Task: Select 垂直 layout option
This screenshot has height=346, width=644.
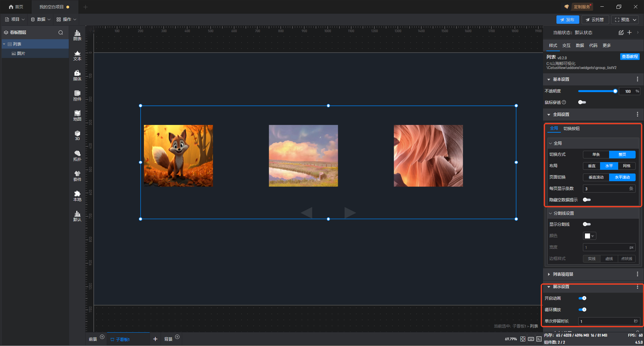Action: point(592,166)
